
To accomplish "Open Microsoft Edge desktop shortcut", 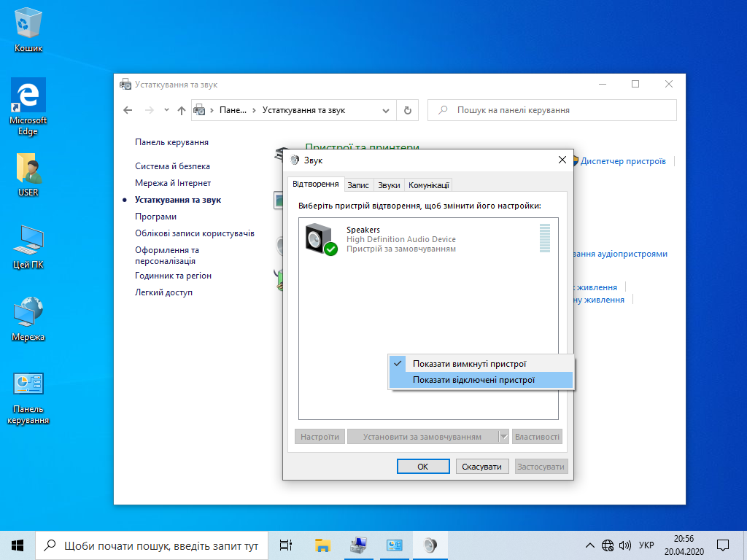I will [x=28, y=106].
